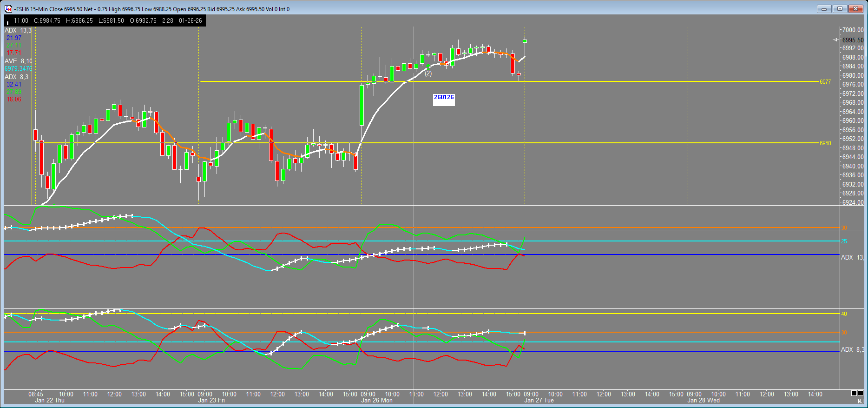Click the 7000.00 level on price scale
This screenshot has height=408, width=868.
pos(853,30)
